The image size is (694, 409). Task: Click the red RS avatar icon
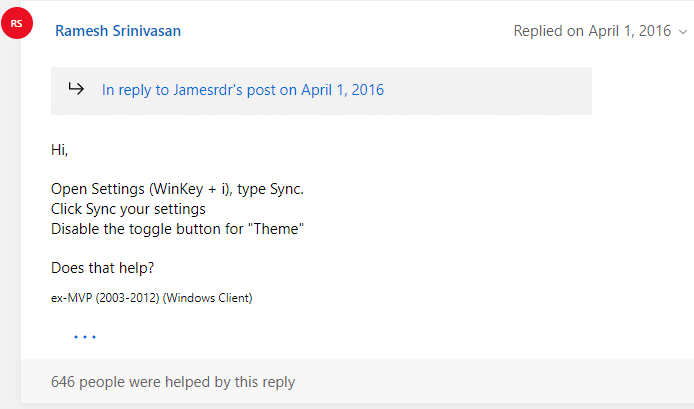17,23
